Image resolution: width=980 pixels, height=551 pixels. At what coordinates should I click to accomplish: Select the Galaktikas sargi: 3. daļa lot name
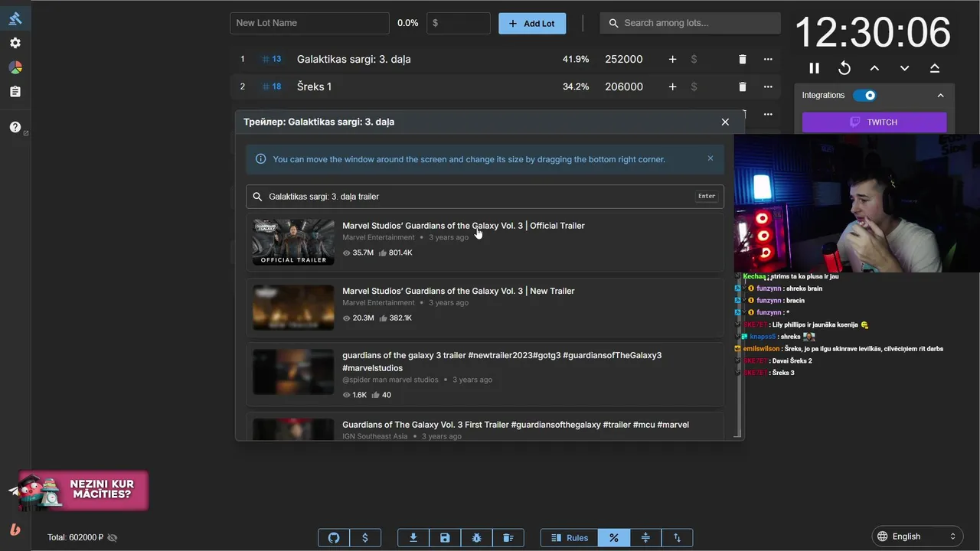[x=354, y=59]
